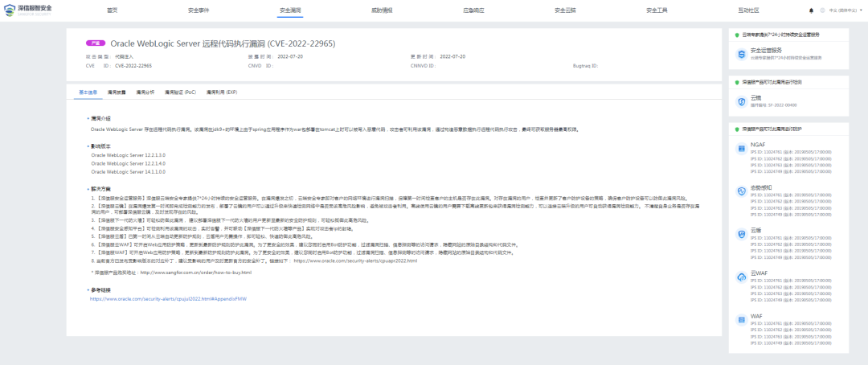Click the CNNVD ID field label

pyautogui.click(x=423, y=65)
